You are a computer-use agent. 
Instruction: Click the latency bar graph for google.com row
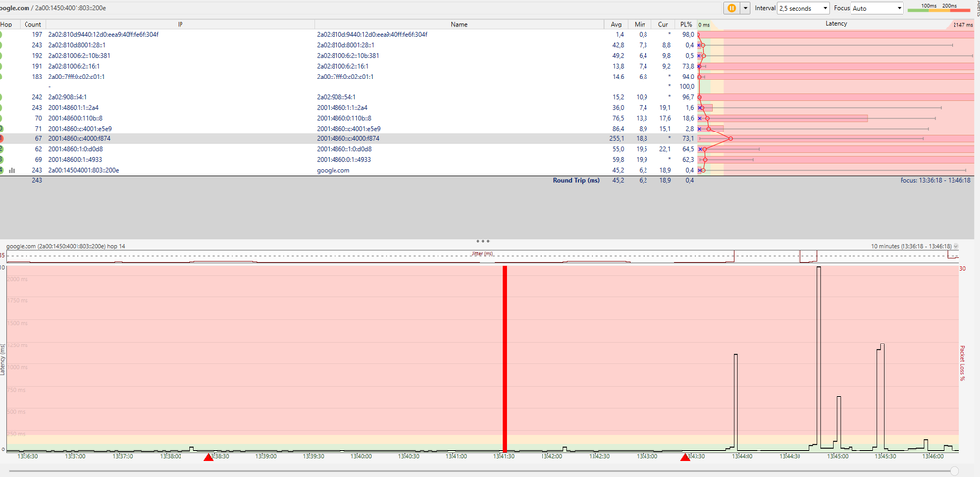click(836, 170)
